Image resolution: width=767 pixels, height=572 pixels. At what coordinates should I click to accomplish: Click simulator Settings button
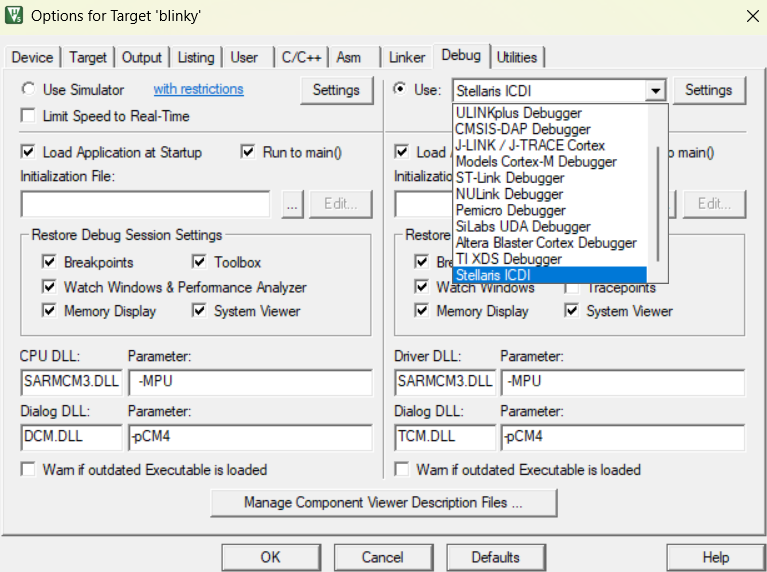336,90
